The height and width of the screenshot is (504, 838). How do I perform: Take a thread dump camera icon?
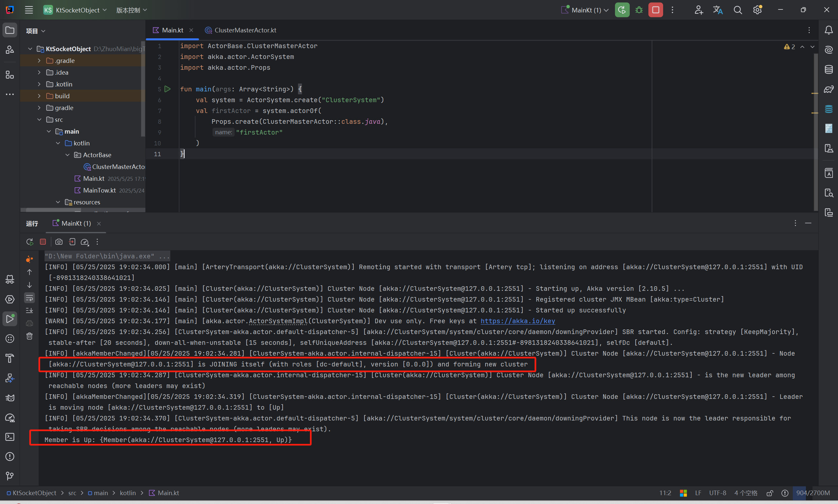(59, 242)
